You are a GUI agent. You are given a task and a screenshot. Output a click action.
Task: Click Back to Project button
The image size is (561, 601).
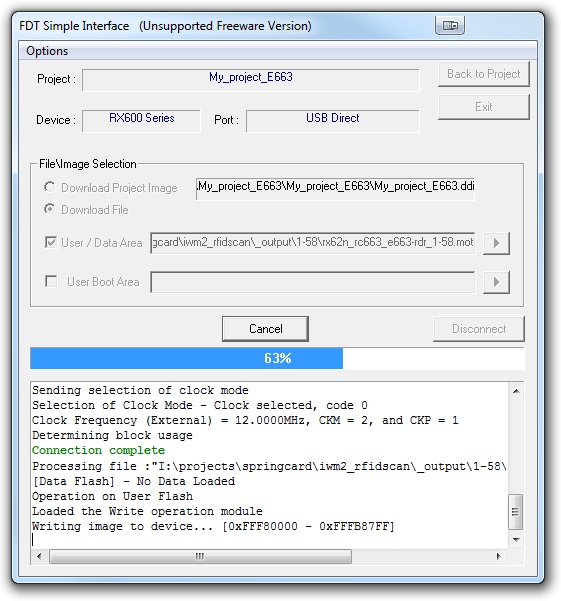click(x=484, y=74)
